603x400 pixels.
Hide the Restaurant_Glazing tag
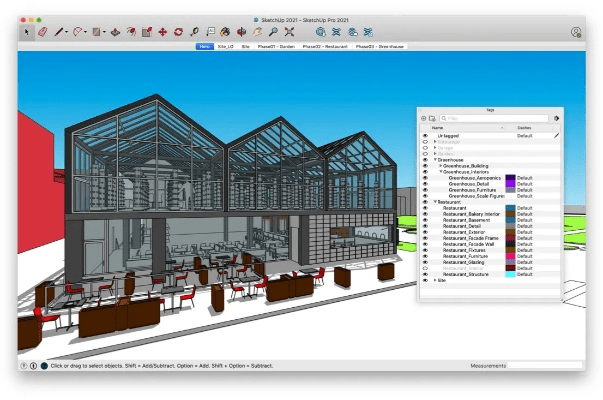425,262
